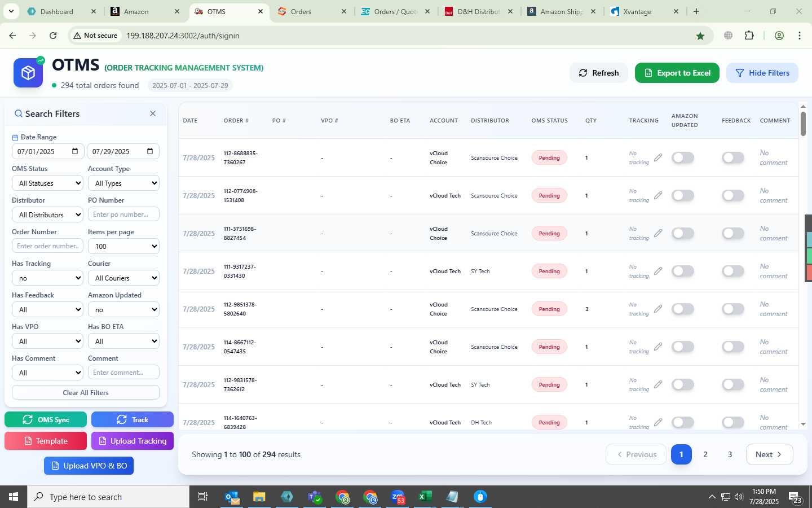Open the Account Type dropdown
Image resolution: width=812 pixels, height=508 pixels.
point(123,183)
